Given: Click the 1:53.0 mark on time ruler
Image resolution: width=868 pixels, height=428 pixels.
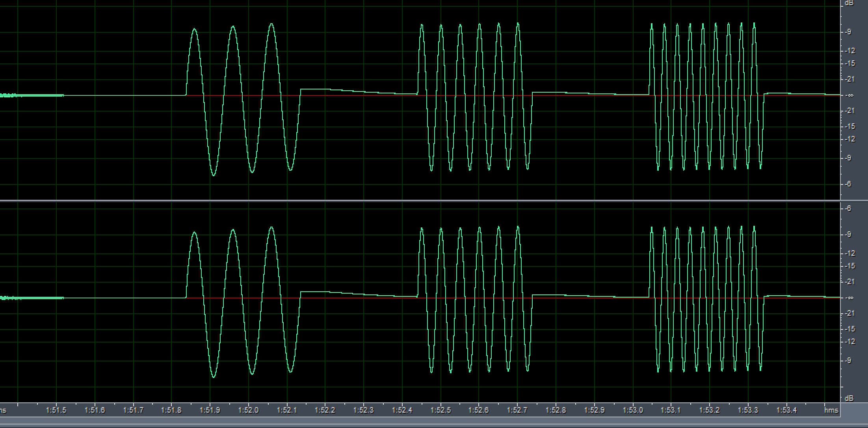Looking at the screenshot, I should (633, 410).
